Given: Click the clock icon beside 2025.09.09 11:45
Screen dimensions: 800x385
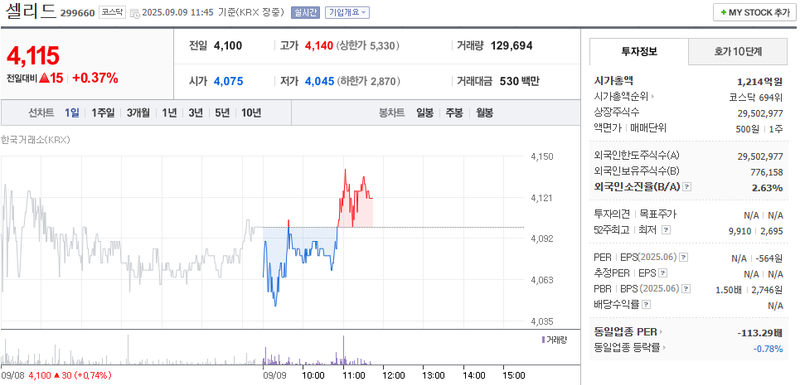Looking at the screenshot, I should click(135, 13).
